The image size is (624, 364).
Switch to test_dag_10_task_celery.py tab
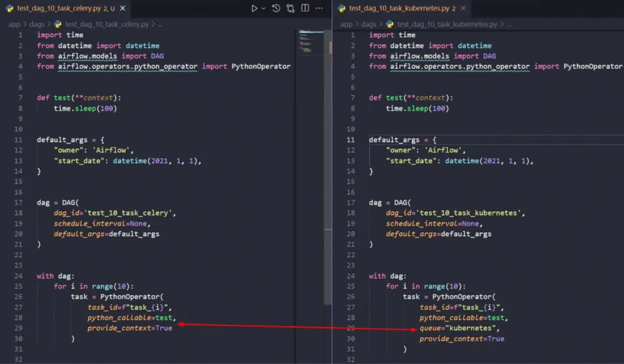(66, 8)
